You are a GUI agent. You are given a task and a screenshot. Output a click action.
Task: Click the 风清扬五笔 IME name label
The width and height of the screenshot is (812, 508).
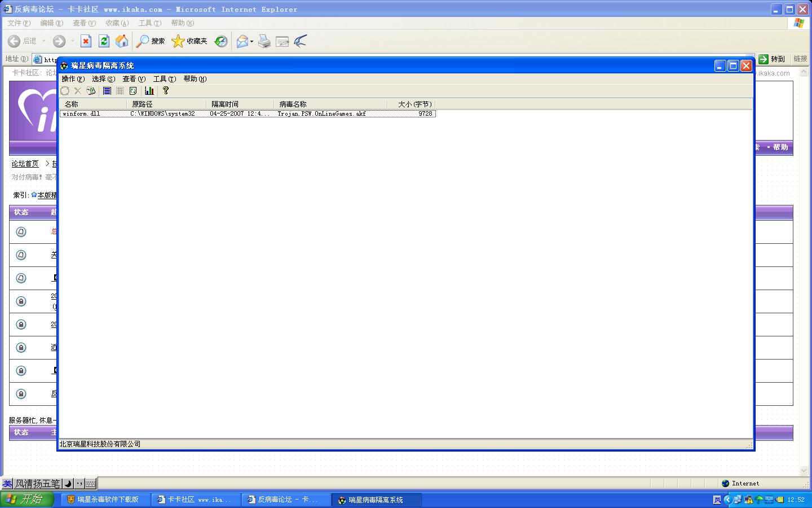[37, 484]
